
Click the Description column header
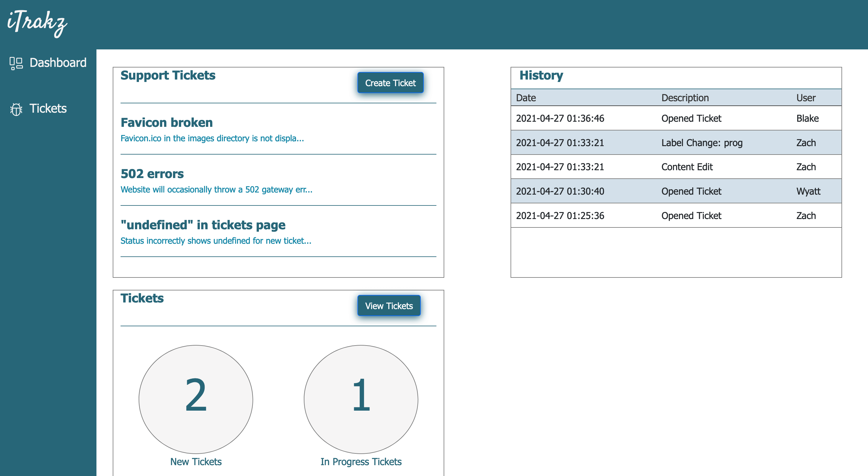(x=685, y=98)
